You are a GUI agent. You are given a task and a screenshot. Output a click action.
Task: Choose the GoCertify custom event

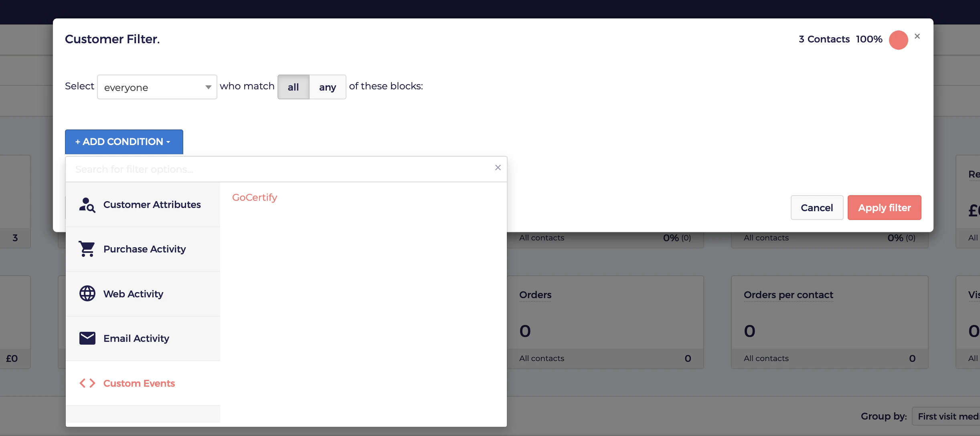point(255,198)
